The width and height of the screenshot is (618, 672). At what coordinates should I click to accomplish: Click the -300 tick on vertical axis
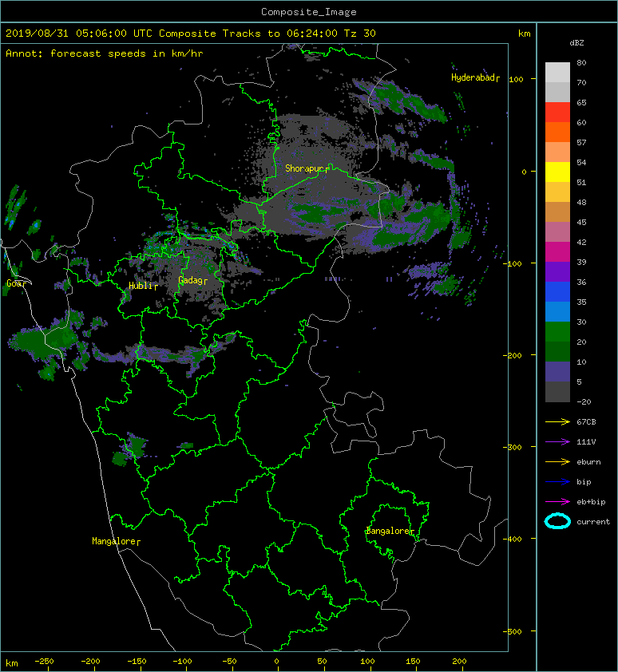(x=512, y=447)
